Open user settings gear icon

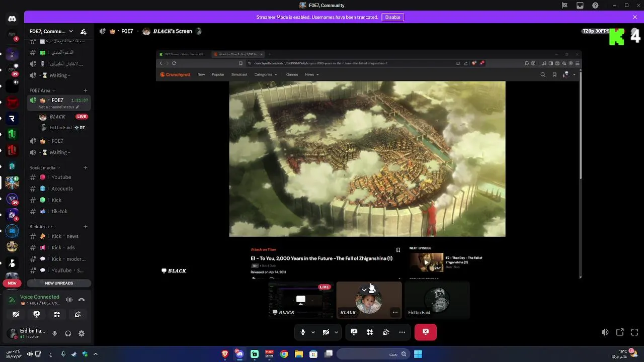tap(82, 333)
